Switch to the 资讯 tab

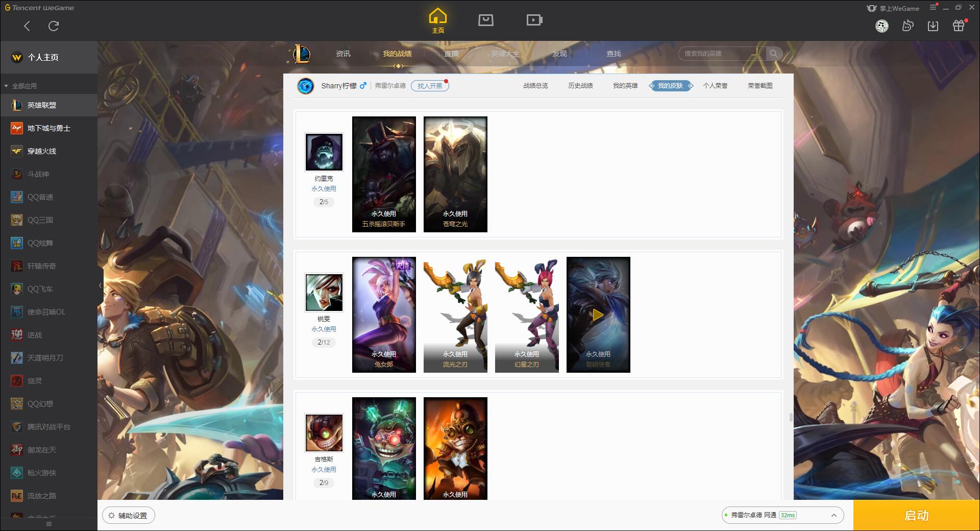[x=343, y=54]
